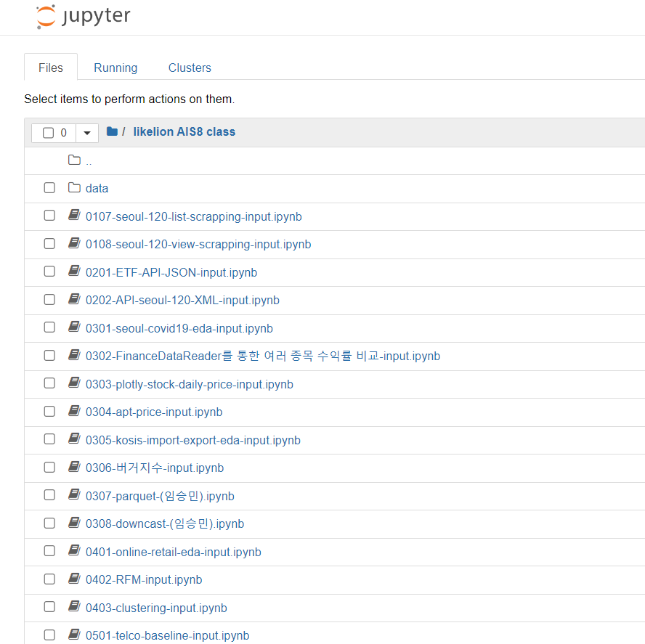Click notebook icon for 0401-online-retail-eda-input.ipynb
This screenshot has width=645, height=644.
(x=74, y=550)
